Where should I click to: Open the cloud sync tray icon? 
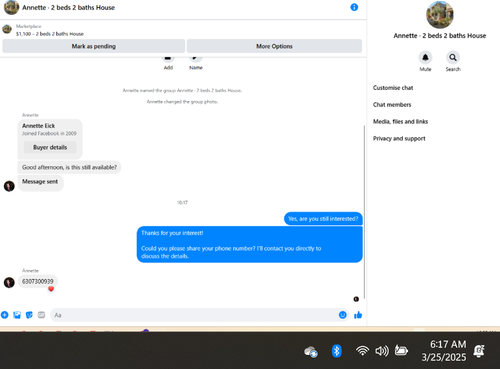click(x=311, y=352)
